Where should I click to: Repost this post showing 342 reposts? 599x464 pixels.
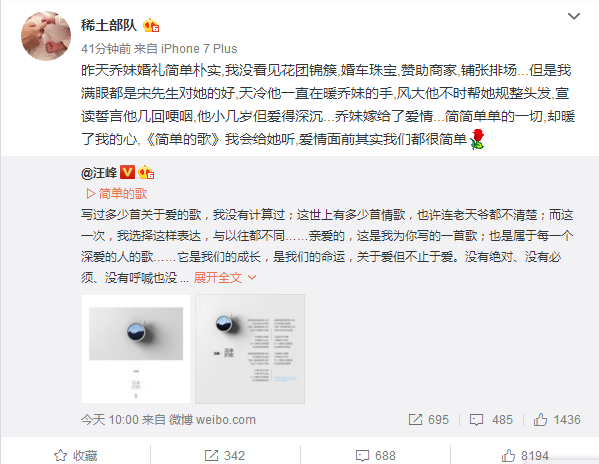[225, 455]
